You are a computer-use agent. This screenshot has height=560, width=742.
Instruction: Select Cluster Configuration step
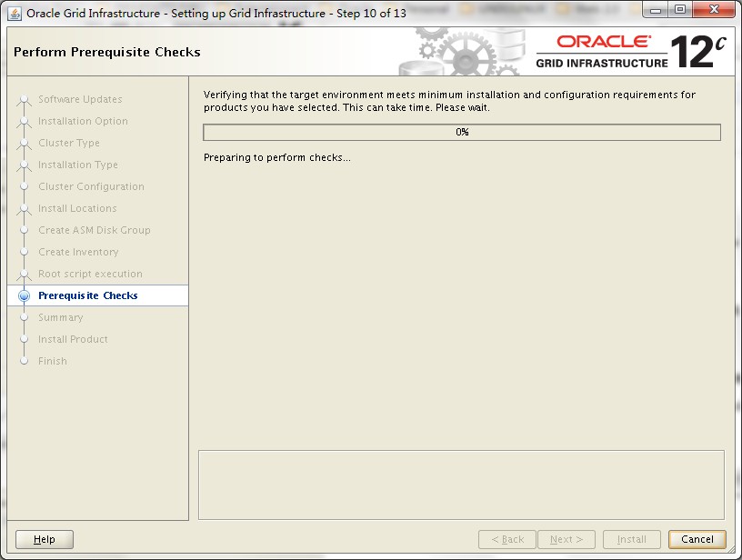(91, 186)
